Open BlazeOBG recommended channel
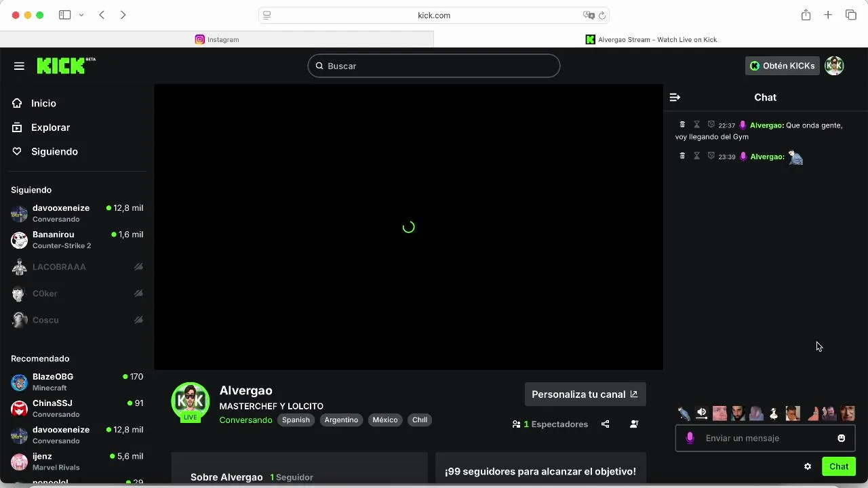This screenshot has width=868, height=488. [77, 382]
